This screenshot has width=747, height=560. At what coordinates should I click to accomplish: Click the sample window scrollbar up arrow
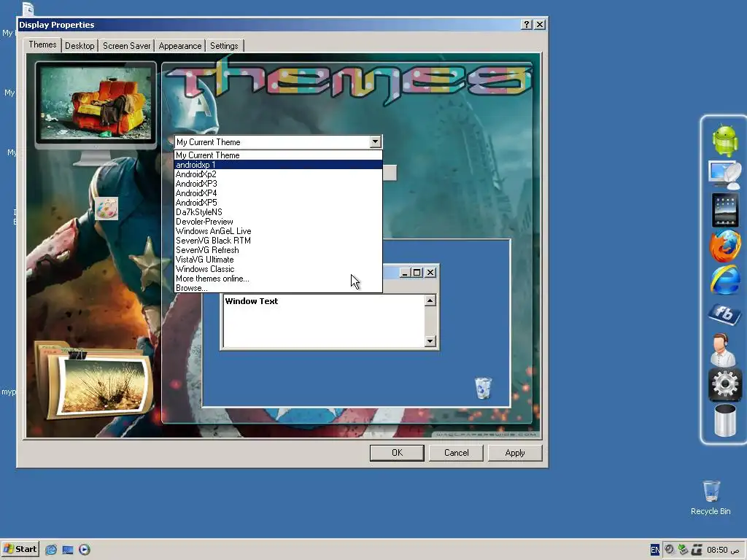click(x=430, y=300)
